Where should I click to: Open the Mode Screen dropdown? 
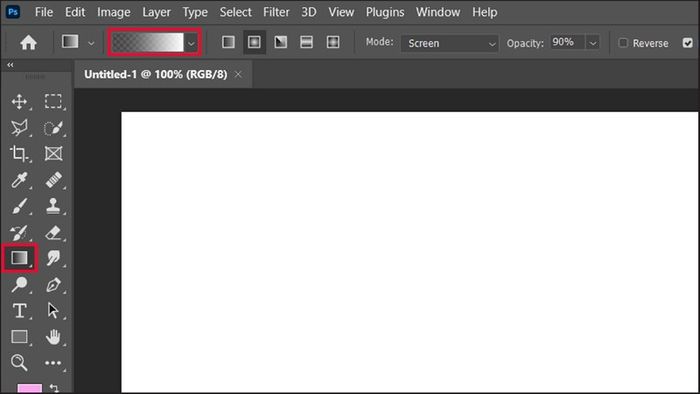pyautogui.click(x=450, y=43)
